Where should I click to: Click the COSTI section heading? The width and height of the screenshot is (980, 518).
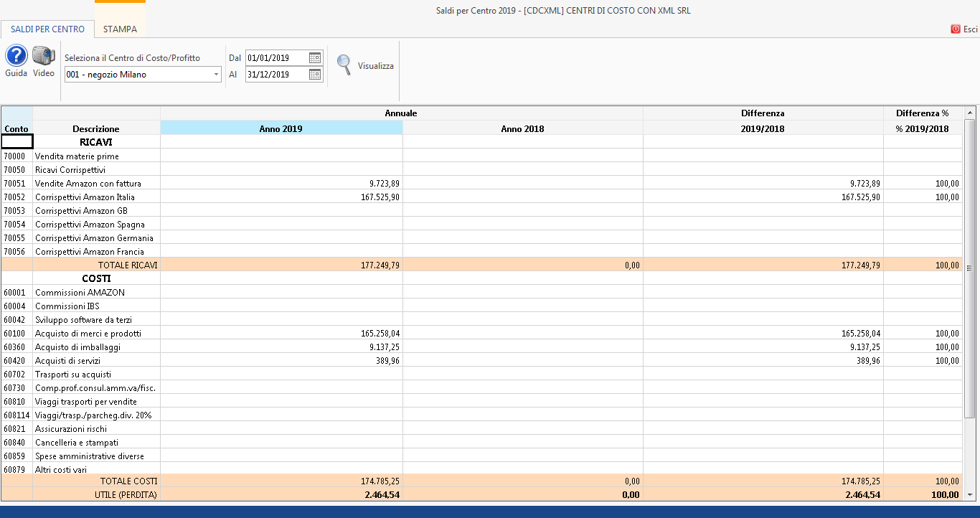click(96, 278)
